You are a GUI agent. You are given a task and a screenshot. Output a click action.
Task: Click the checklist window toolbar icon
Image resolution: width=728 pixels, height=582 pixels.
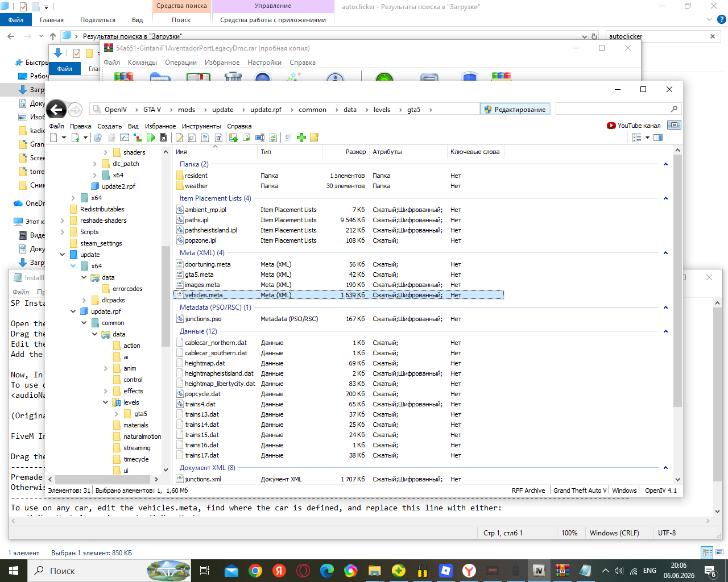(x=125, y=138)
